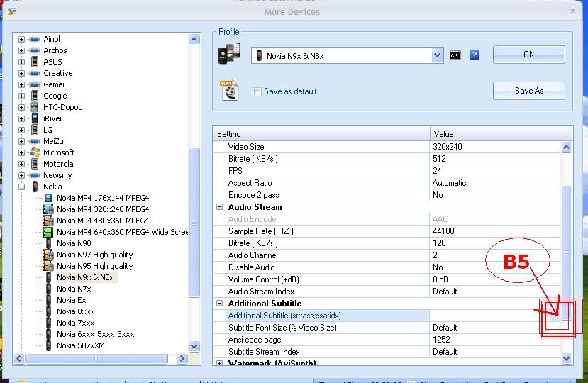Open help via the blue question-mark icon

[x=475, y=55]
